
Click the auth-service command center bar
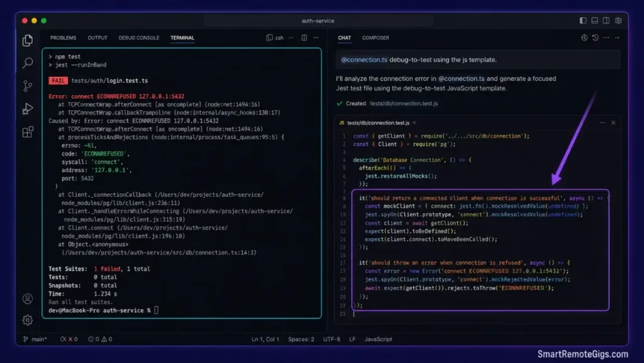[318, 21]
